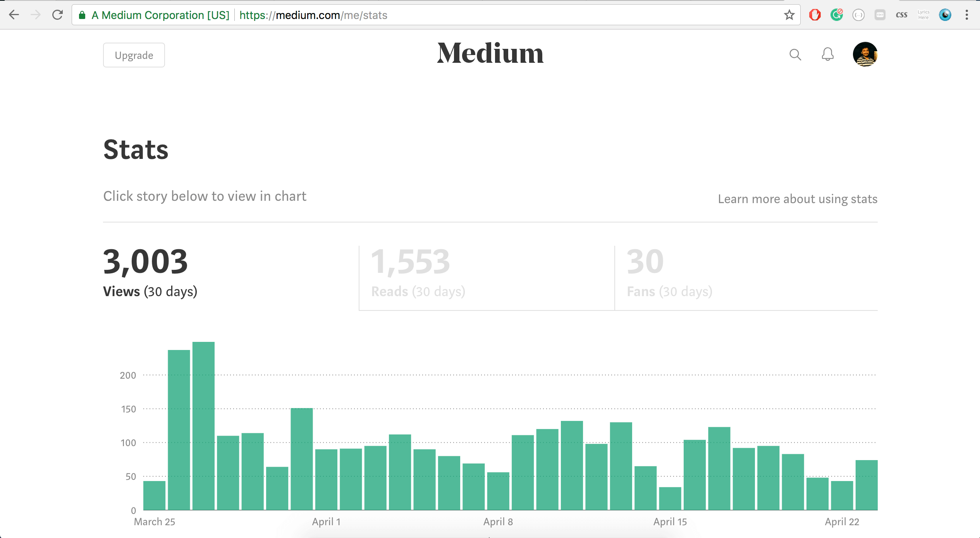Open the notifications bell
Viewport: 980px width, 538px height.
pos(827,55)
